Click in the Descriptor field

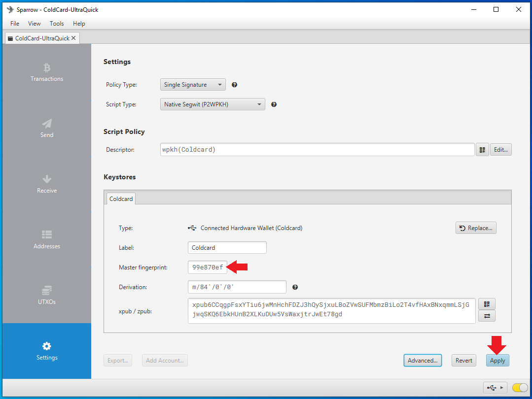click(317, 149)
